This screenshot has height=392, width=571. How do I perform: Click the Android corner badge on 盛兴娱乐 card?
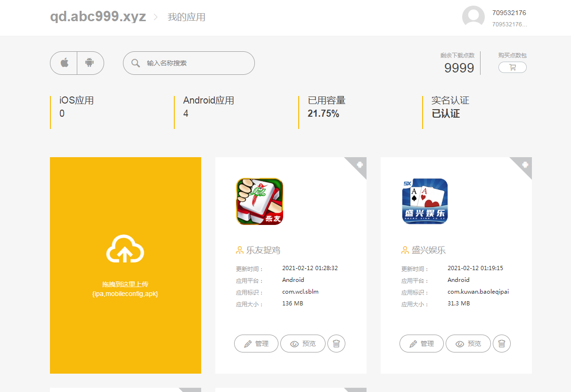(x=524, y=165)
